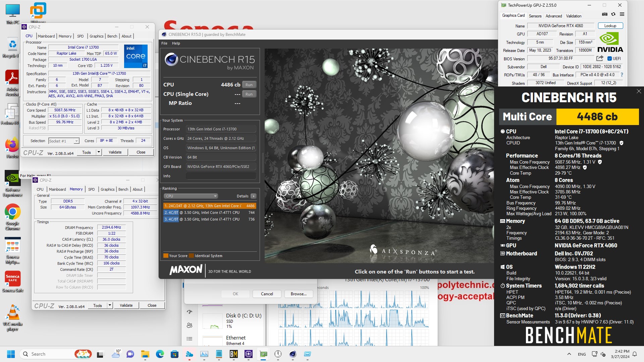This screenshot has height=362, width=644.
Task: Open This PC desktop icon
Action: coord(13,14)
